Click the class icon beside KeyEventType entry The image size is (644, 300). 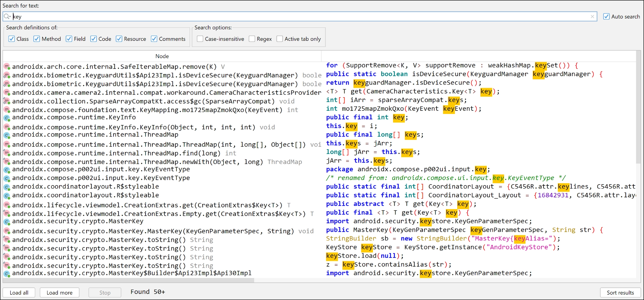[x=7, y=170]
